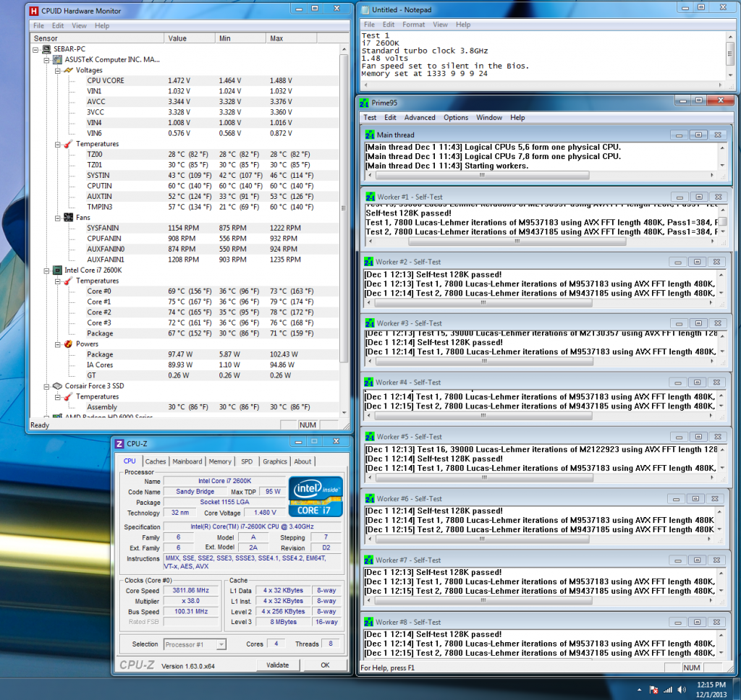
Task: Click the Fans icon in sensor tree
Action: pyautogui.click(x=69, y=217)
